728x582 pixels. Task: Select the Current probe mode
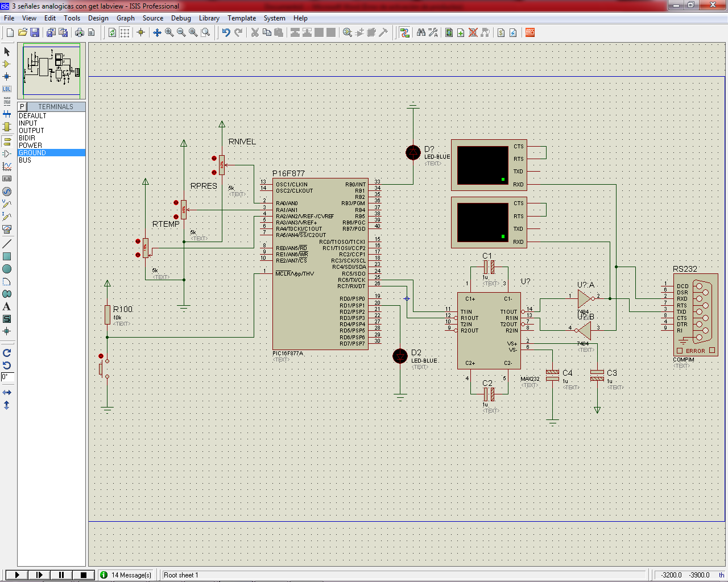[x=7, y=216]
